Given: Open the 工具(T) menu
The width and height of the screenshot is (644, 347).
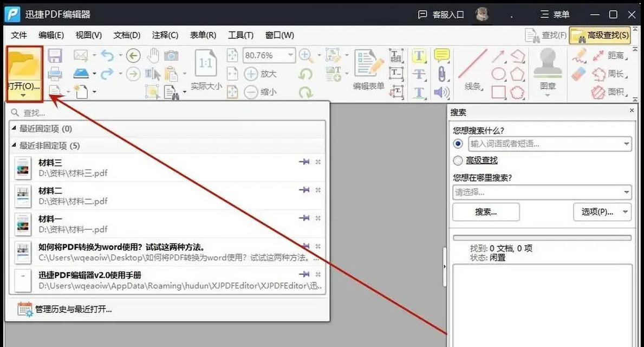Looking at the screenshot, I should 240,35.
